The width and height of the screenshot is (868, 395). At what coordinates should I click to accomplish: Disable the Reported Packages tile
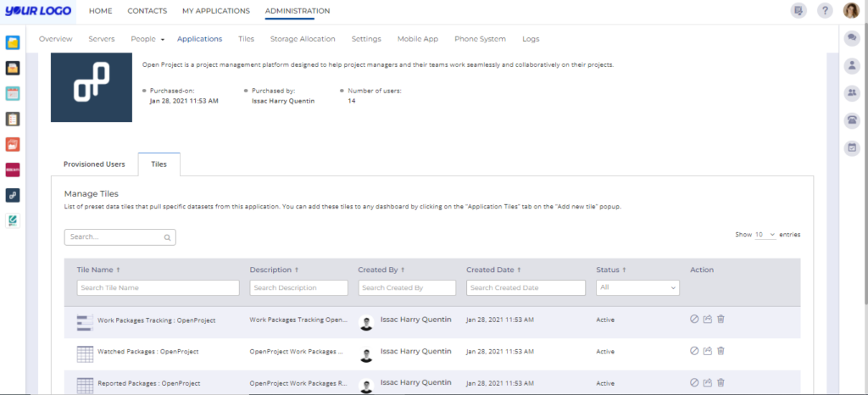(x=694, y=382)
